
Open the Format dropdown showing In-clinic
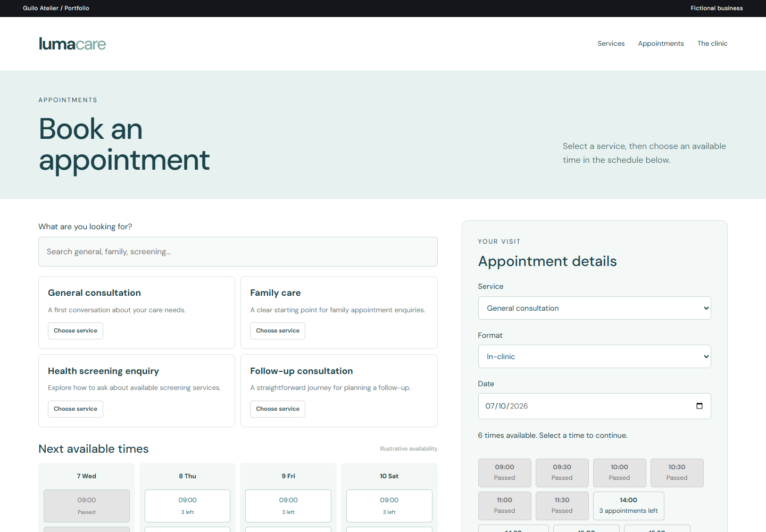594,356
